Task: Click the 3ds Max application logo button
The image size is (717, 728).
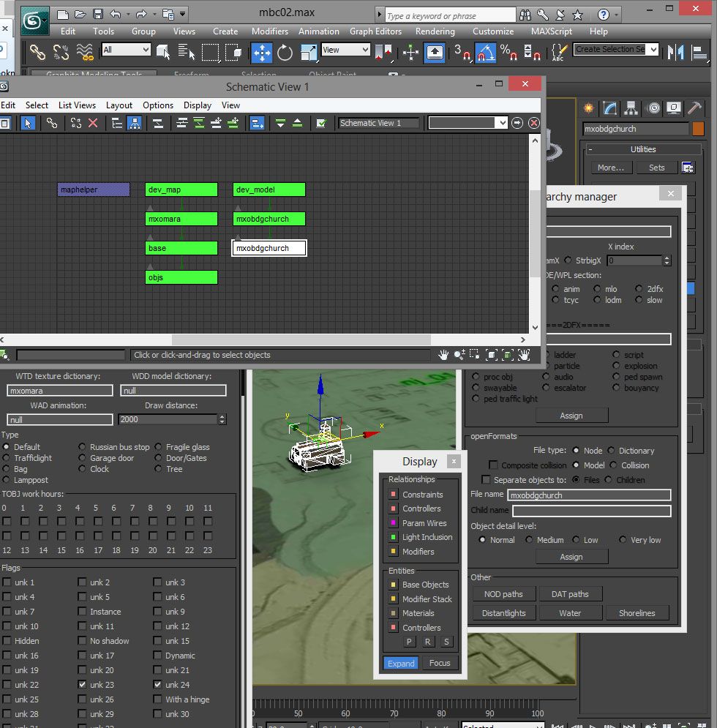Action: [34, 20]
